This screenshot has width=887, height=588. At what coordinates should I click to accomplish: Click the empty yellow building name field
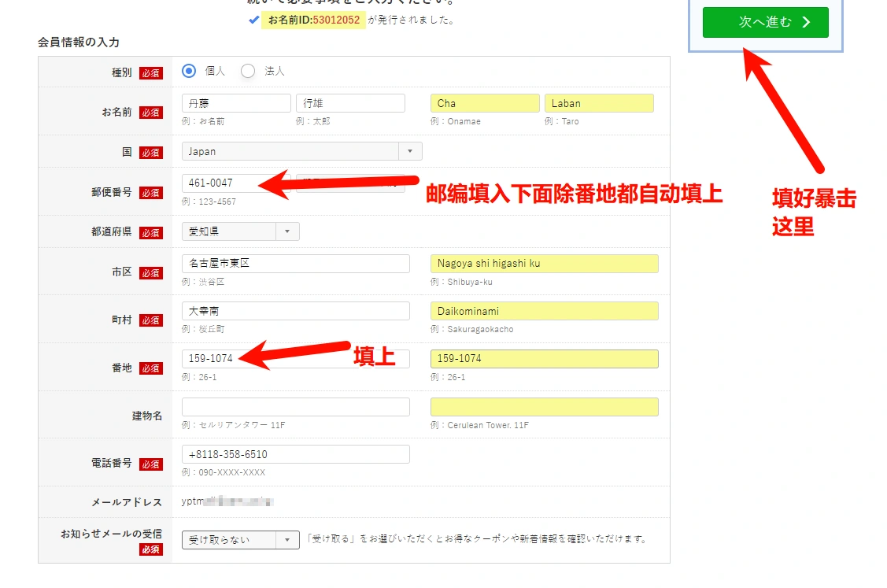544,406
